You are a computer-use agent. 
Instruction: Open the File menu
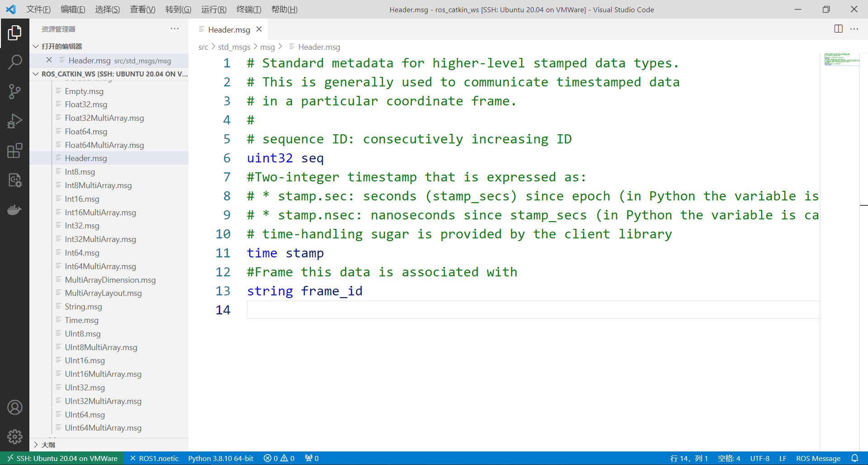[x=38, y=9]
